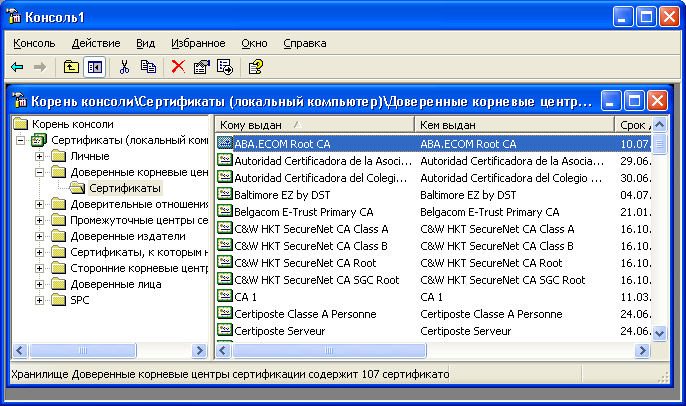This screenshot has width=686, height=406.
Task: Close the inner console child window
Action: pos(658,101)
